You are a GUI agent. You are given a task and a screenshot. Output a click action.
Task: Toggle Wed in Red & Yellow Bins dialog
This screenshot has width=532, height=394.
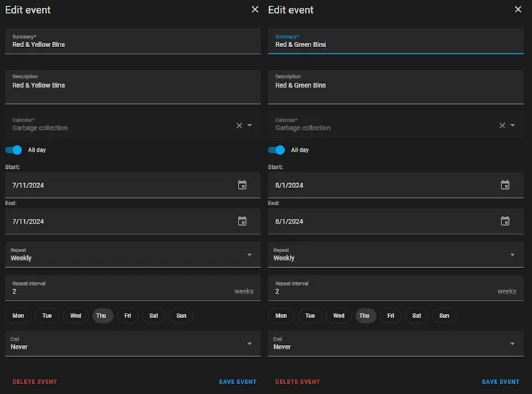tap(75, 316)
